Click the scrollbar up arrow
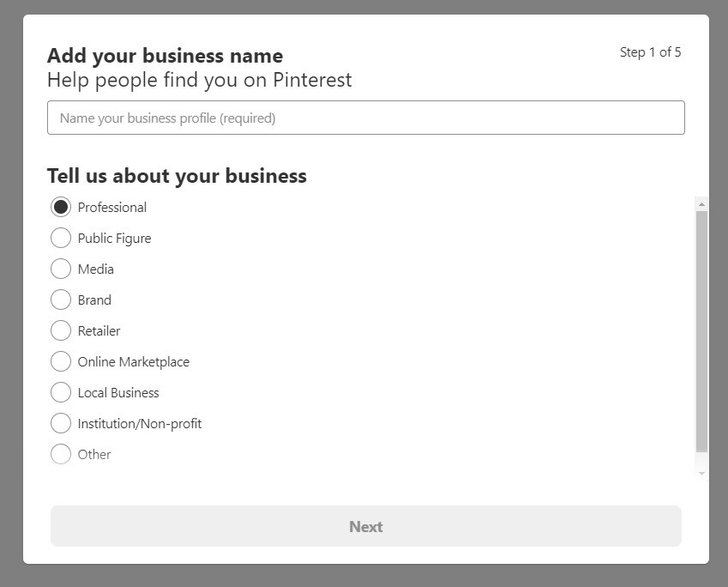Viewport: 728px width, 587px height. [x=701, y=204]
